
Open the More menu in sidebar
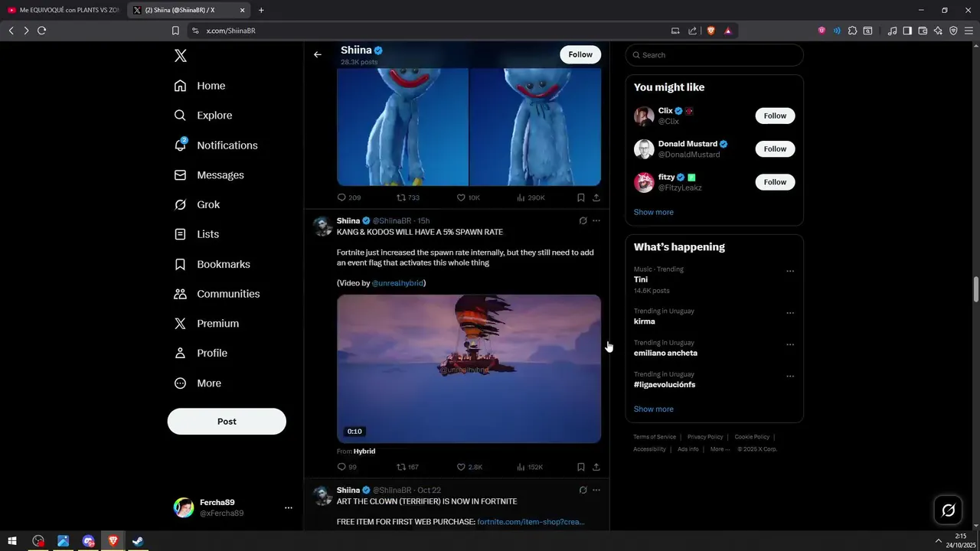(x=198, y=383)
